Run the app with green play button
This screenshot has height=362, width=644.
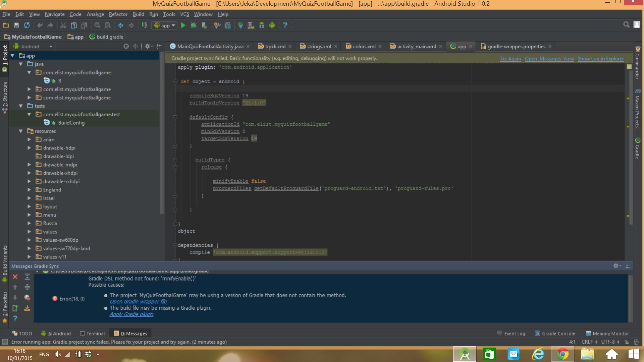(x=183, y=25)
